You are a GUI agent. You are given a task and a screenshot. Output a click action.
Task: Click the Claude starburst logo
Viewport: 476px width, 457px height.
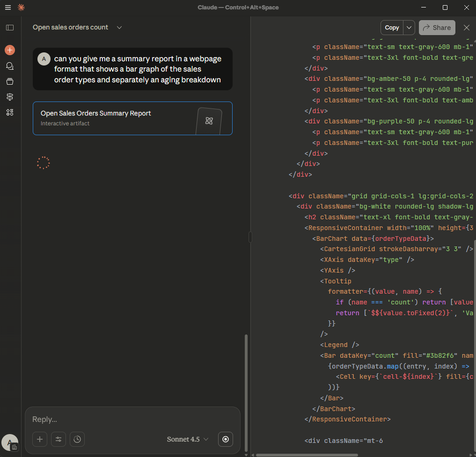coord(21,7)
